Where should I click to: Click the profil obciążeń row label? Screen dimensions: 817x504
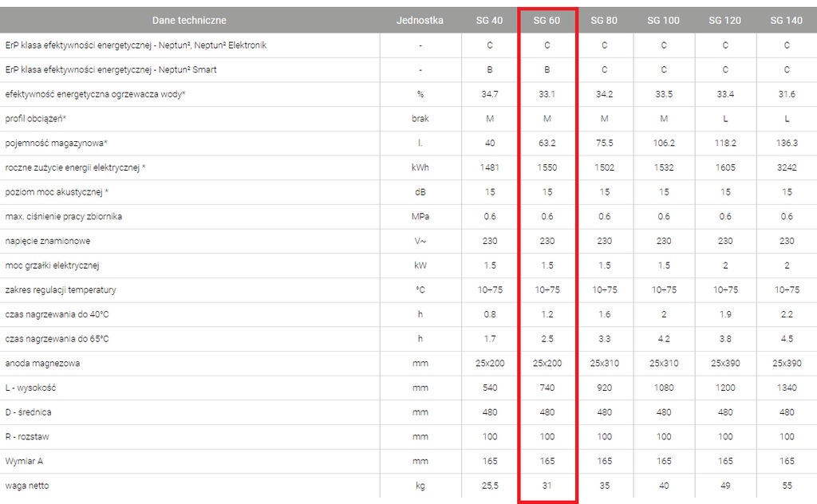tap(35, 119)
